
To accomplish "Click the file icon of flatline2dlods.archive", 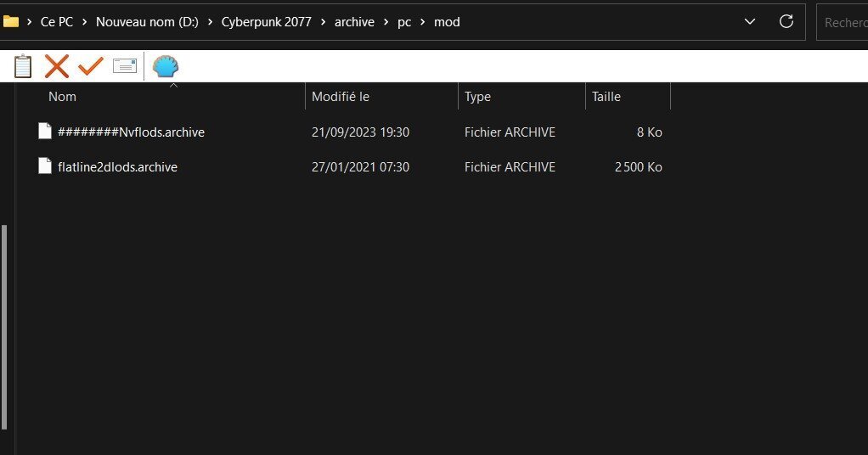I will pos(45,166).
